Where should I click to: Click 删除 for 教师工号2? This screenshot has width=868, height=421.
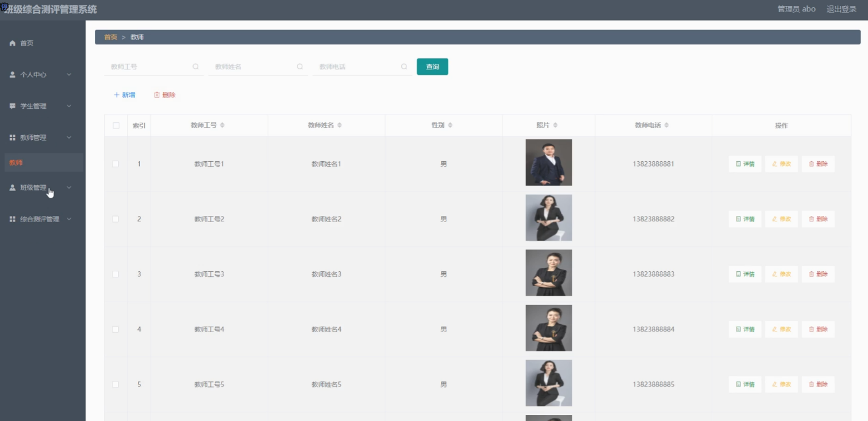point(818,219)
